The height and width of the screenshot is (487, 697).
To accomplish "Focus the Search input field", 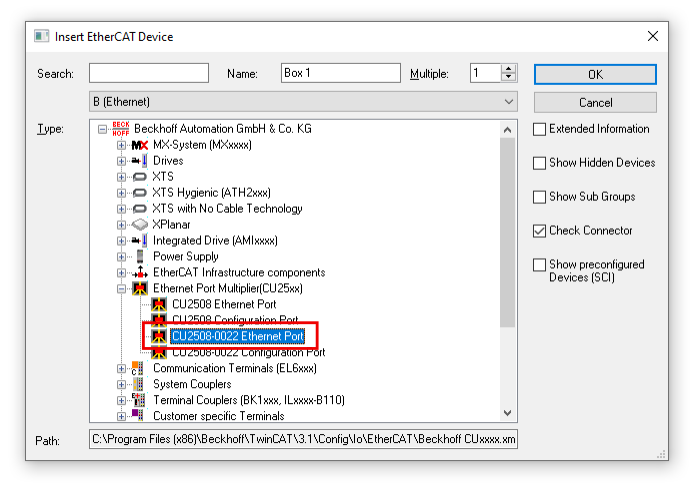I will click(x=149, y=73).
